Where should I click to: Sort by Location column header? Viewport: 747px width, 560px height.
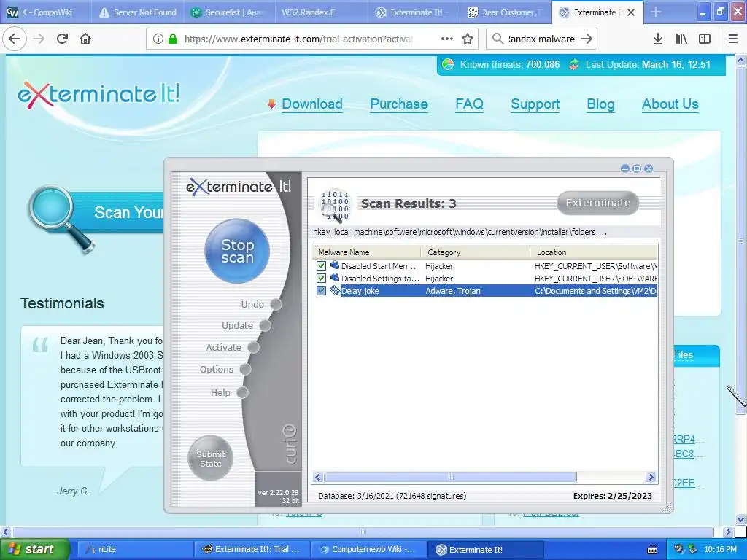[594, 252]
